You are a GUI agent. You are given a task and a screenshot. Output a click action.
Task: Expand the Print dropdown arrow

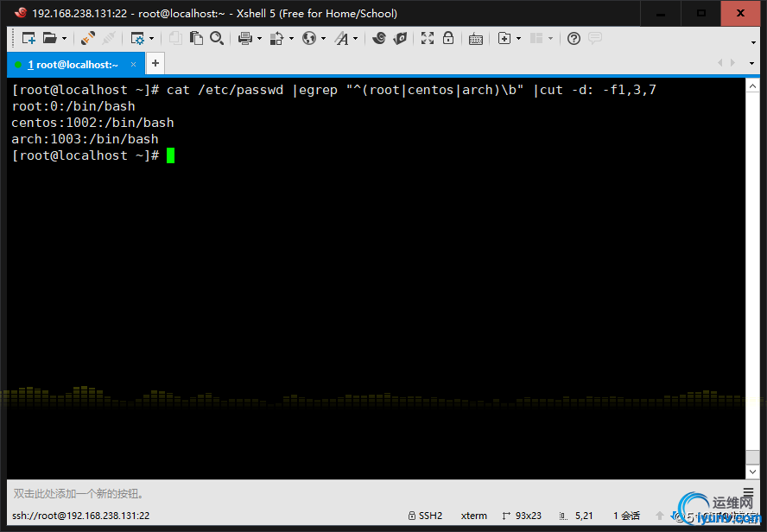pyautogui.click(x=259, y=39)
